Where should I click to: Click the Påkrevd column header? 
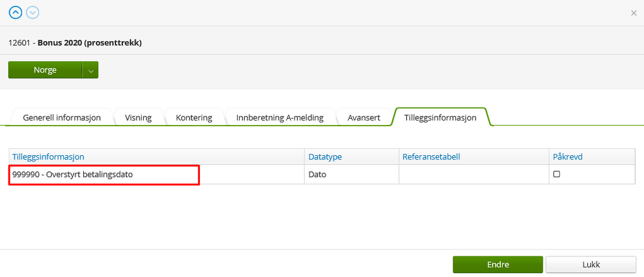pos(568,157)
